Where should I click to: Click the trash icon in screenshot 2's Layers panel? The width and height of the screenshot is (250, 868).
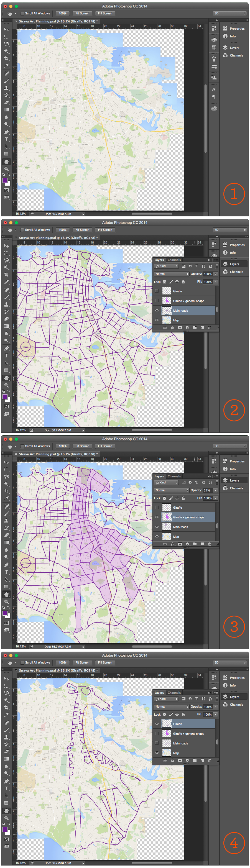click(210, 327)
